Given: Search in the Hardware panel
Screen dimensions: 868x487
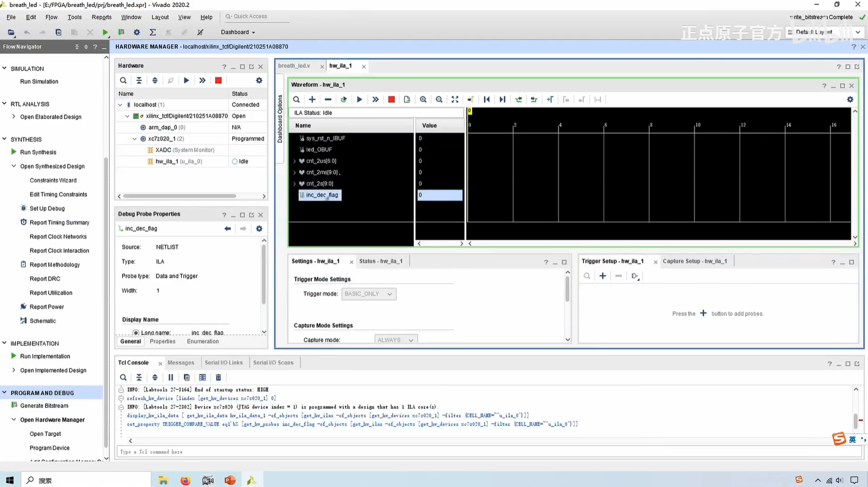Looking at the screenshot, I should click(123, 80).
